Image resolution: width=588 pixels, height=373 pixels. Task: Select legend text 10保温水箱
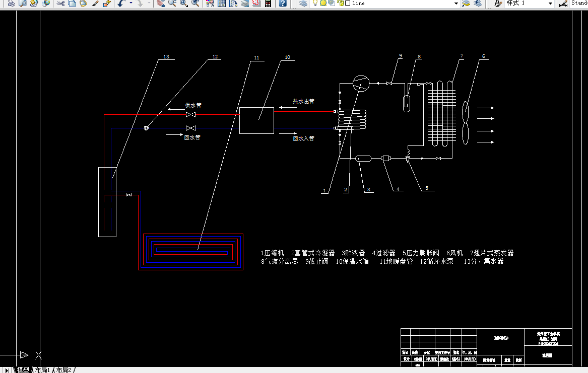[352, 261]
